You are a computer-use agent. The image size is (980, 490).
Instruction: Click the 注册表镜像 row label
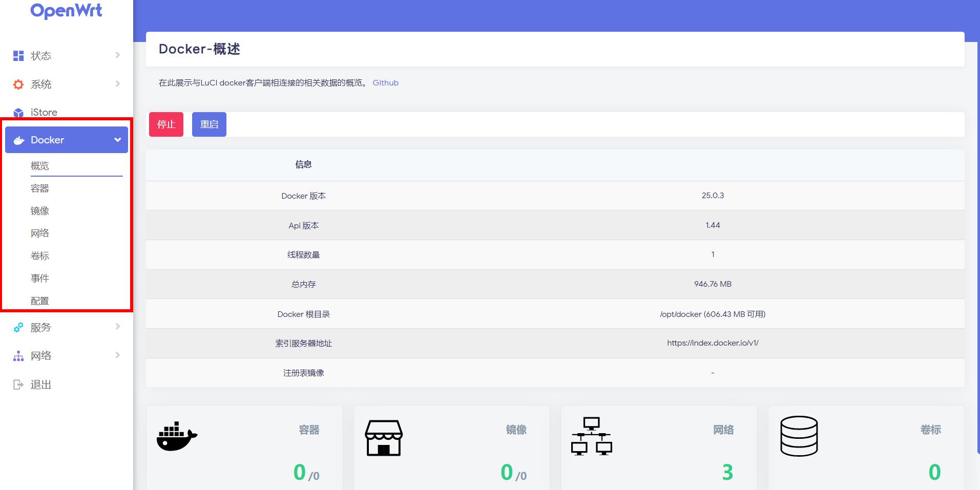pos(304,373)
